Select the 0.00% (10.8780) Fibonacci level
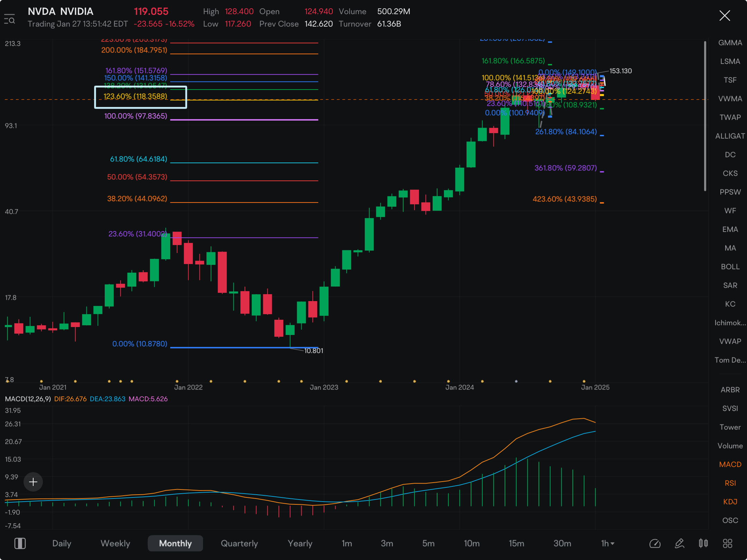Viewport: 747px width, 560px height. pos(140,344)
